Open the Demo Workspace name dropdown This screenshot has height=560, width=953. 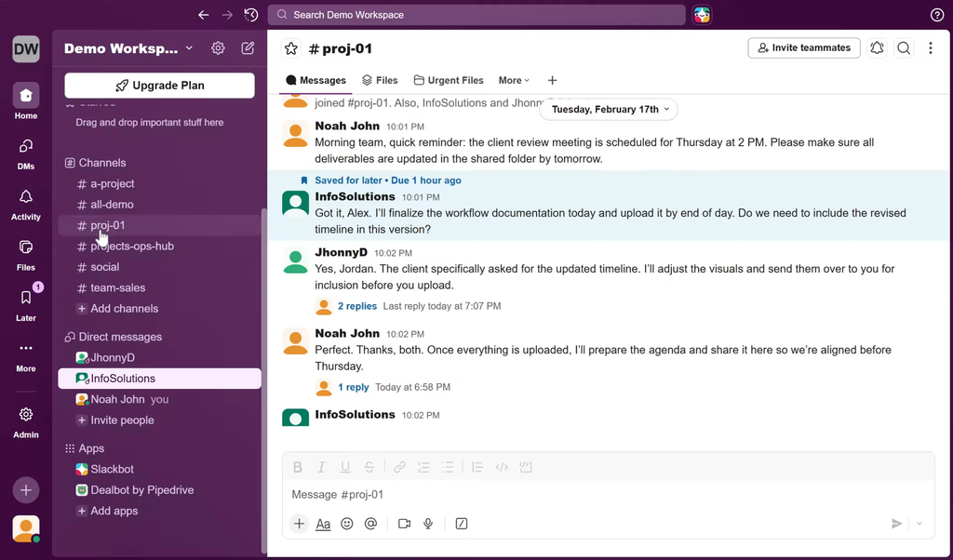coord(128,48)
